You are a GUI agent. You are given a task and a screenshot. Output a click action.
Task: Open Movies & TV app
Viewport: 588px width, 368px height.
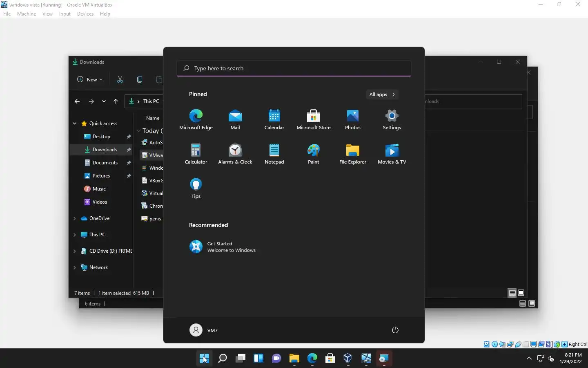pyautogui.click(x=392, y=154)
